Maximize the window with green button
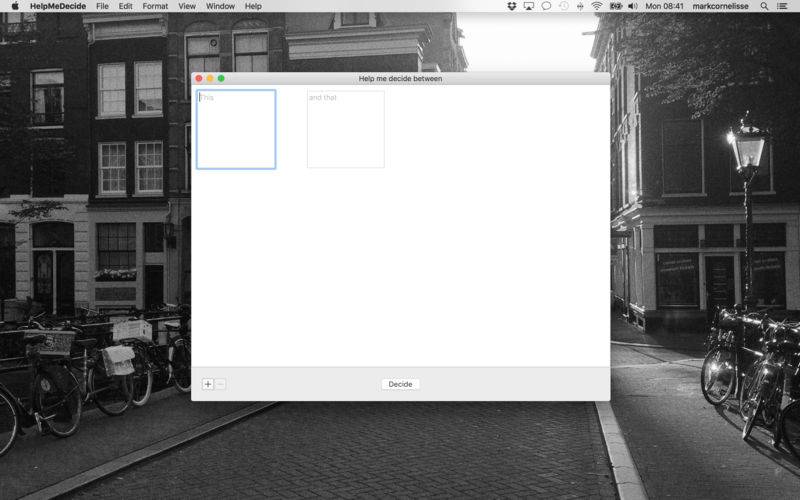 click(x=221, y=78)
